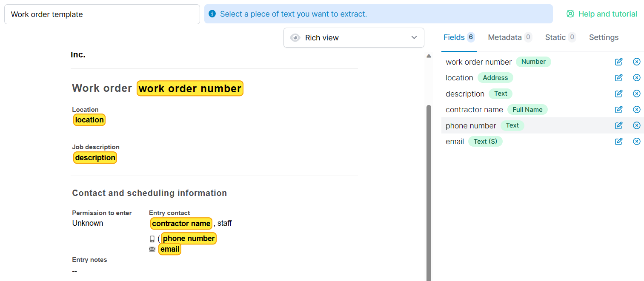644x281 pixels.
Task: Open the edit icon for the location field
Action: pyautogui.click(x=618, y=77)
